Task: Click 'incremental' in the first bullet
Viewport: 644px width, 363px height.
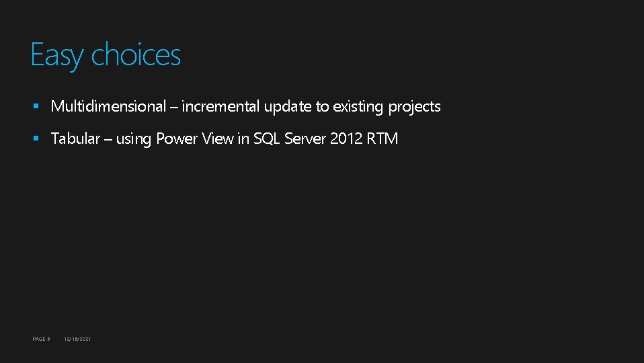Action: [x=220, y=106]
